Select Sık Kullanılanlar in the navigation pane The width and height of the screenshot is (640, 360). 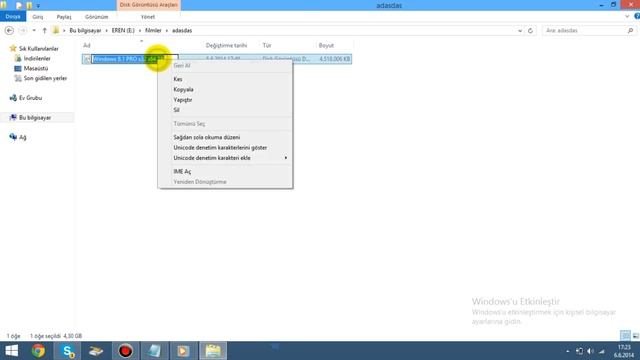pos(38,49)
